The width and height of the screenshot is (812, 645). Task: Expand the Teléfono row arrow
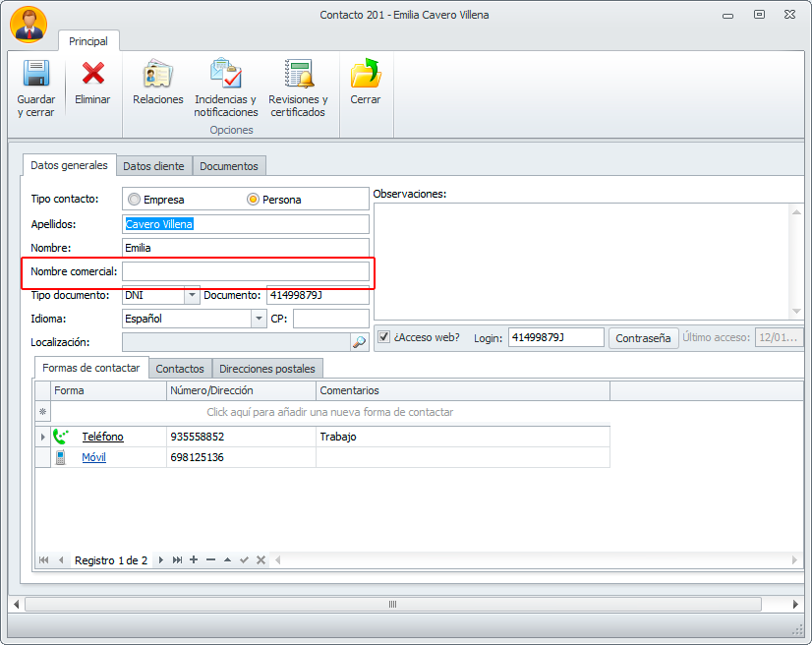tap(42, 437)
